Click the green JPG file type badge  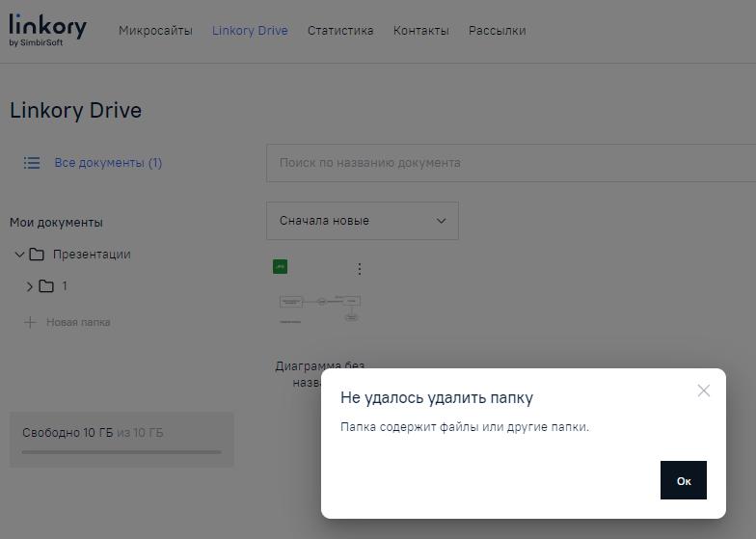tap(280, 266)
